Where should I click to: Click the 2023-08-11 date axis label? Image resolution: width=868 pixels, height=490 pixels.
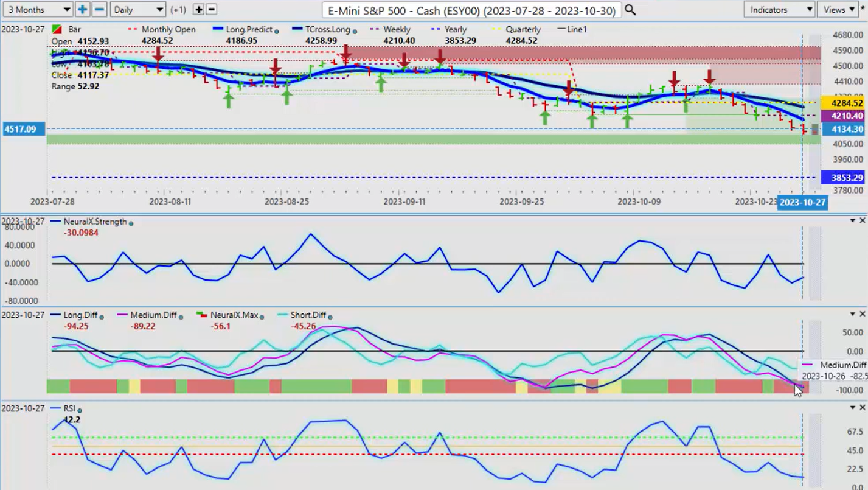point(170,201)
